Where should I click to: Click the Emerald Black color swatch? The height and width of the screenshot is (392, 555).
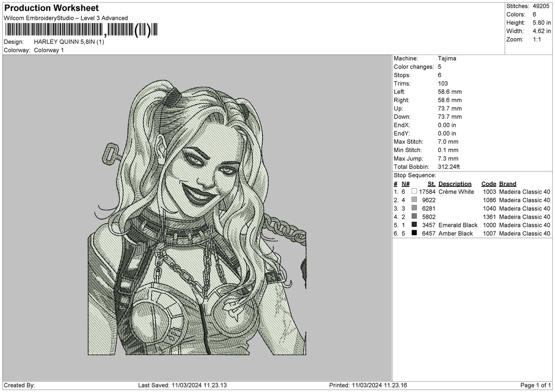414,225
